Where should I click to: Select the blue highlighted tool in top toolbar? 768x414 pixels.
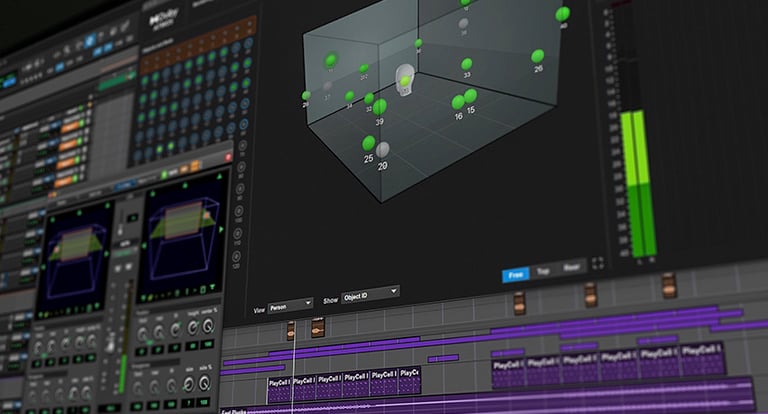(90, 41)
